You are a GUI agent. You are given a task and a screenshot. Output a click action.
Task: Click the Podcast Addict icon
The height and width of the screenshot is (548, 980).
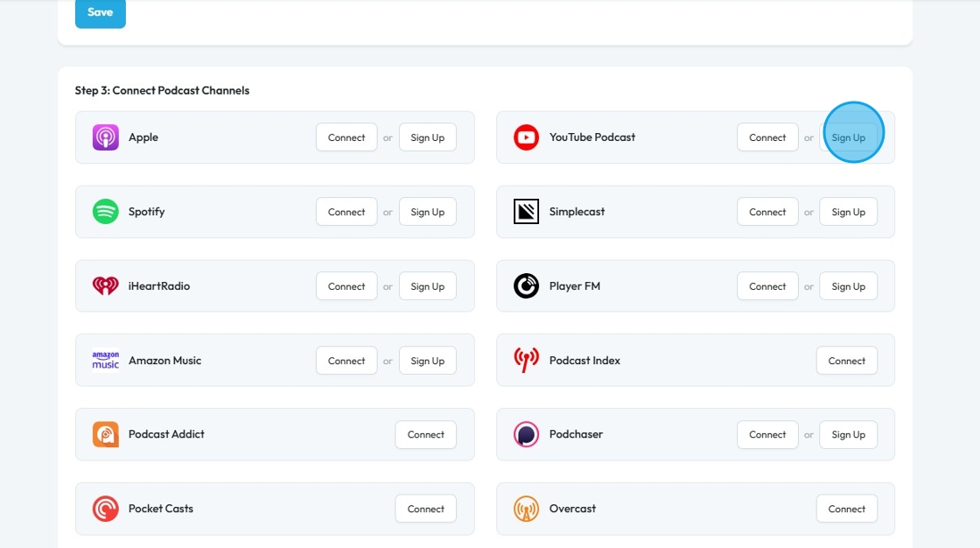pos(106,434)
